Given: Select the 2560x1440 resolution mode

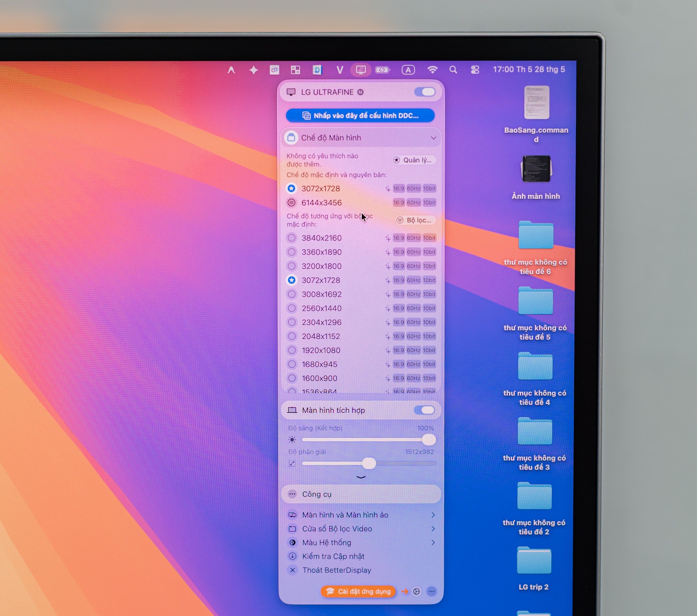Looking at the screenshot, I should click(361, 308).
